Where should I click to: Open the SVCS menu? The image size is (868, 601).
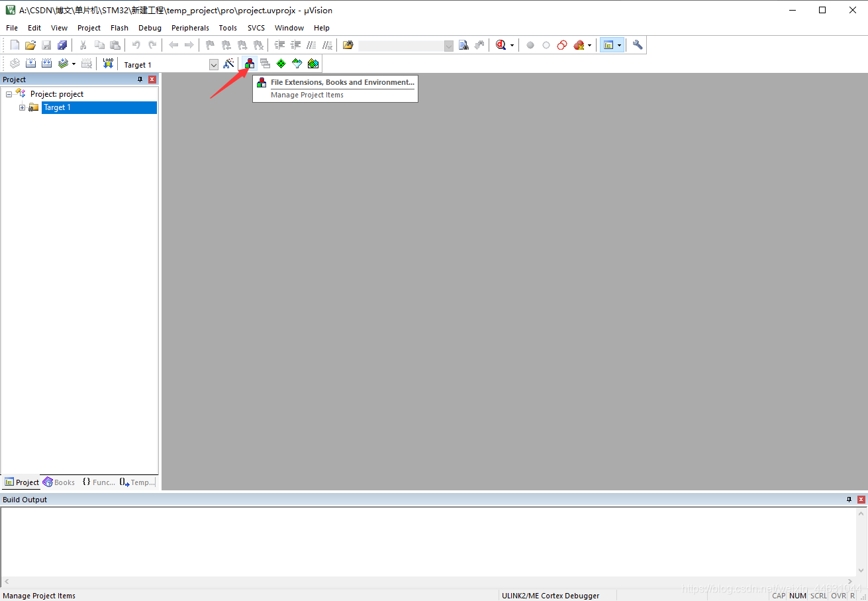click(x=256, y=28)
